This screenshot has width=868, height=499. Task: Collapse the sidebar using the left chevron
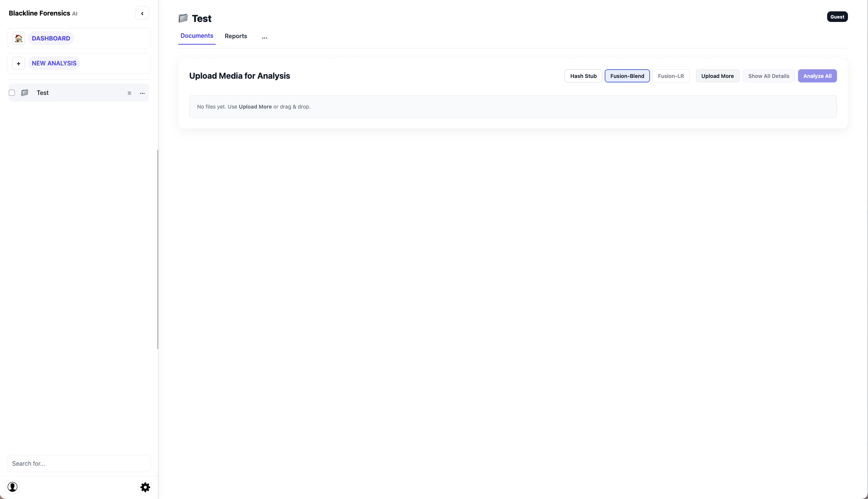[x=142, y=13]
